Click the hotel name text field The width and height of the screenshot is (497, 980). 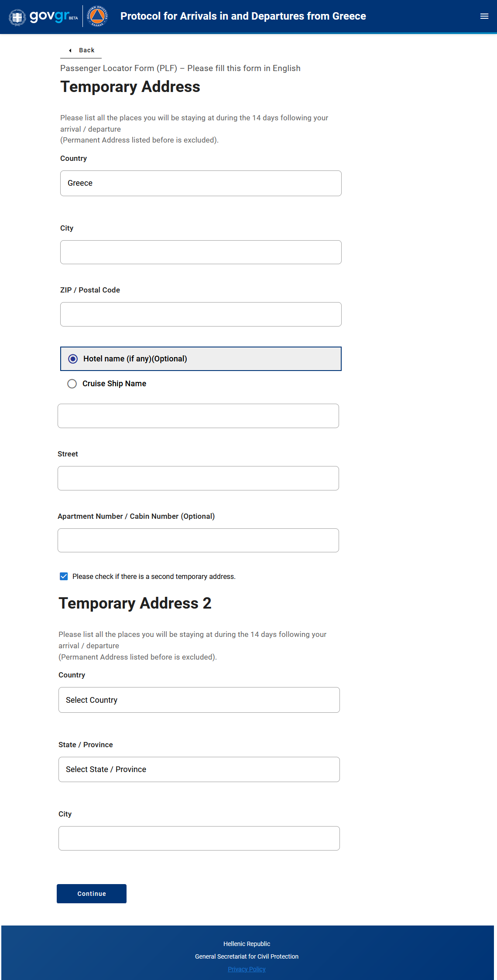click(x=198, y=416)
